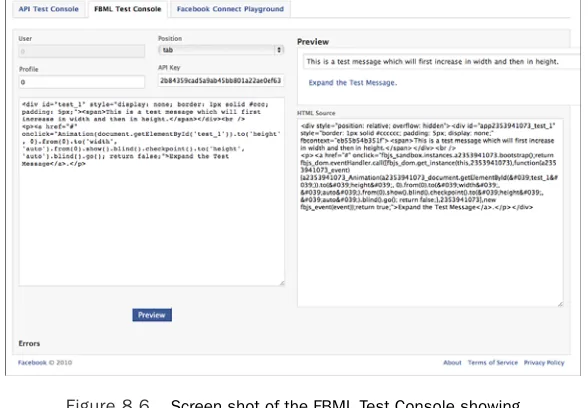The height and width of the screenshot is (408, 588).
Task: Open the Privacy Policy link
Action: coord(544,363)
